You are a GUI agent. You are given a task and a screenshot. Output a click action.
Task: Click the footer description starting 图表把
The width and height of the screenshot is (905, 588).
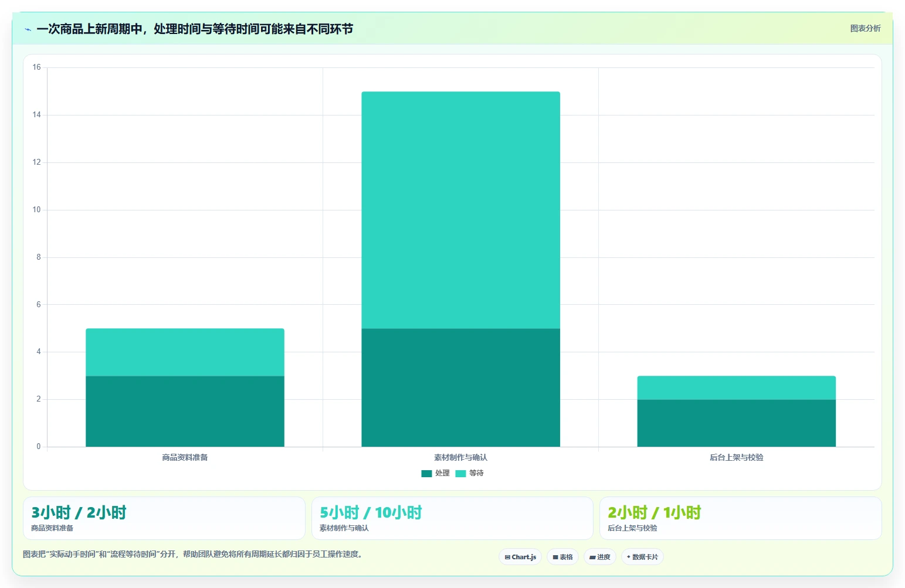pyautogui.click(x=194, y=554)
